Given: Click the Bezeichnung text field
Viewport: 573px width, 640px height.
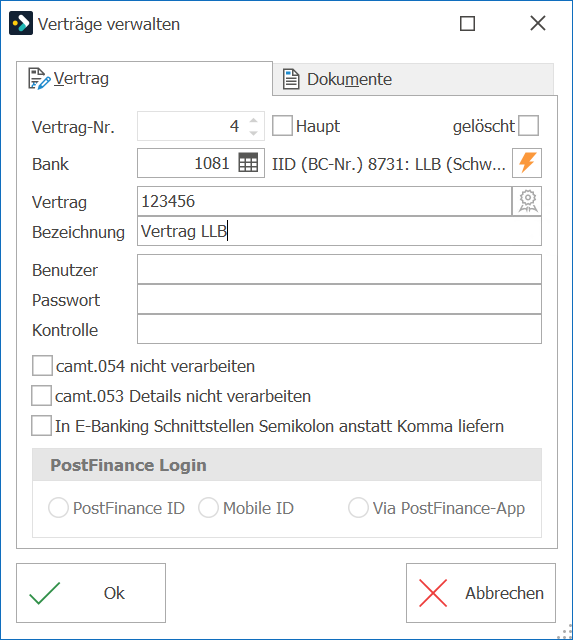Looking at the screenshot, I should coord(339,231).
